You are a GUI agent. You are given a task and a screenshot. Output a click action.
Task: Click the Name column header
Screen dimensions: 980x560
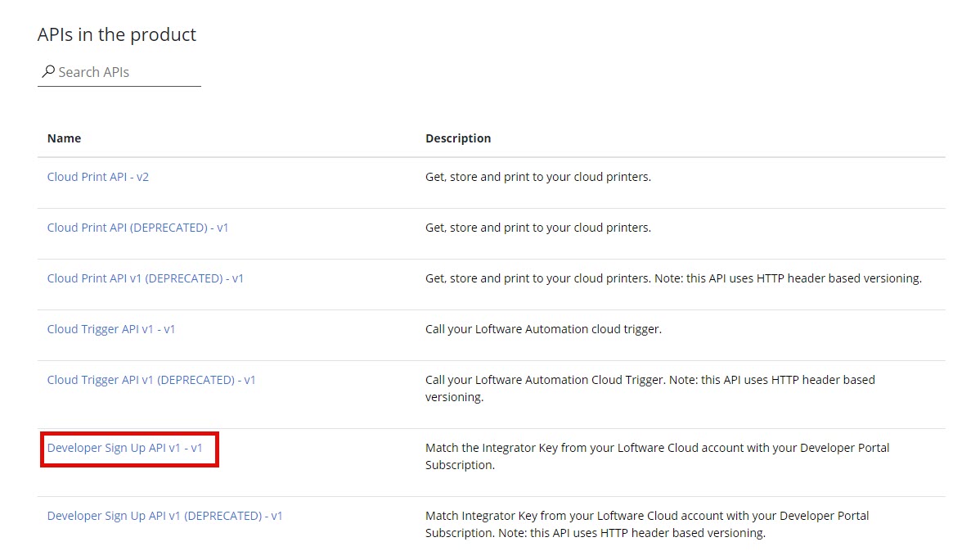pos(64,138)
